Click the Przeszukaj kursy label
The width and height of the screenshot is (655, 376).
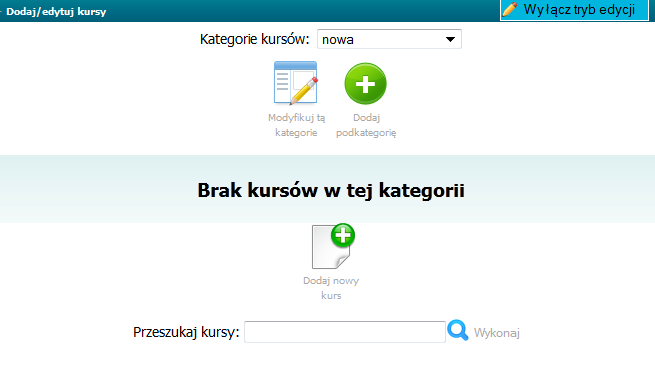(186, 332)
